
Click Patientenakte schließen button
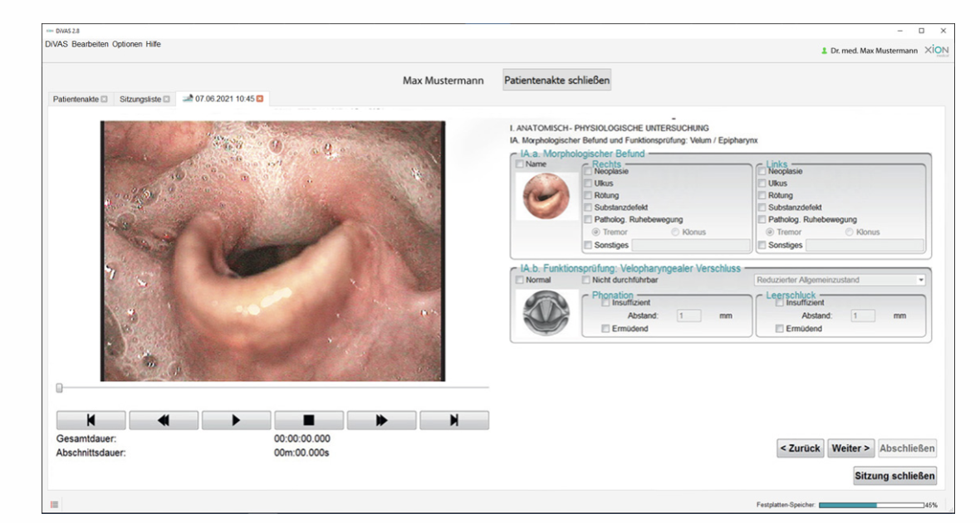tap(557, 80)
